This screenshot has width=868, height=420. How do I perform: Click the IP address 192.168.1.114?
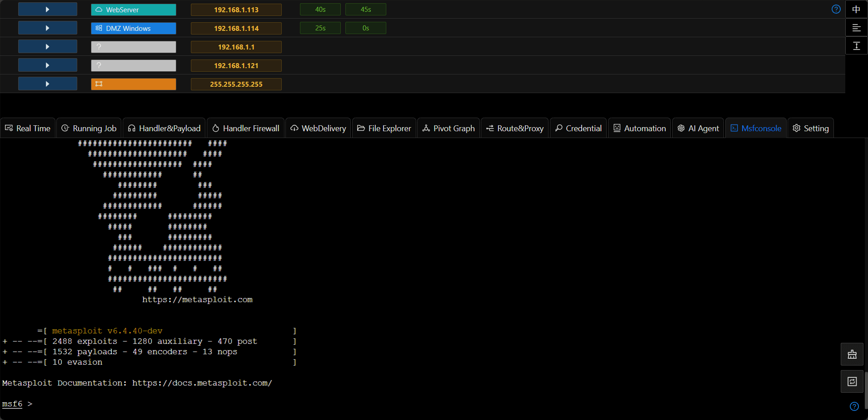(x=236, y=28)
